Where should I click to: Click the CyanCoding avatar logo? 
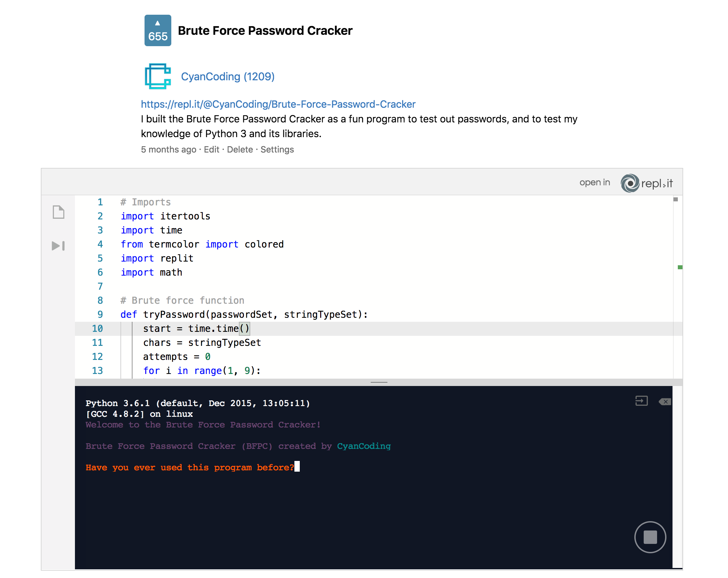pos(158,76)
